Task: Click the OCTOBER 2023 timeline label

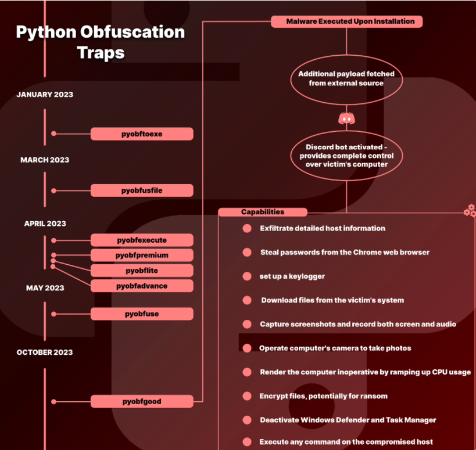Action: 45,352
